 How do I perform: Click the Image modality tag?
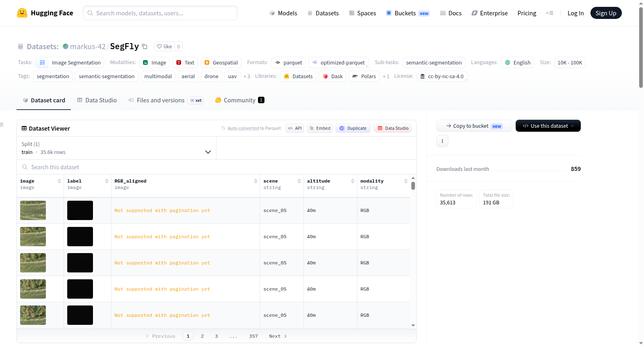coord(154,62)
